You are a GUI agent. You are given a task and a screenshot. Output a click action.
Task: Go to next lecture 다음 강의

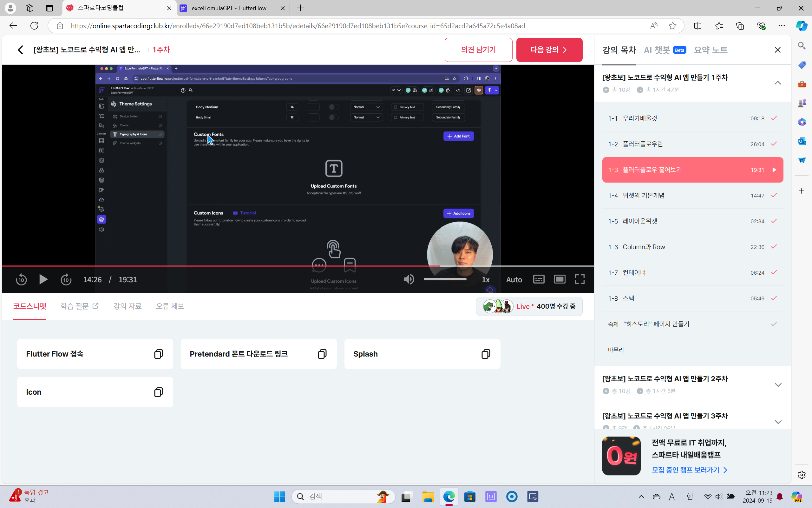549,50
